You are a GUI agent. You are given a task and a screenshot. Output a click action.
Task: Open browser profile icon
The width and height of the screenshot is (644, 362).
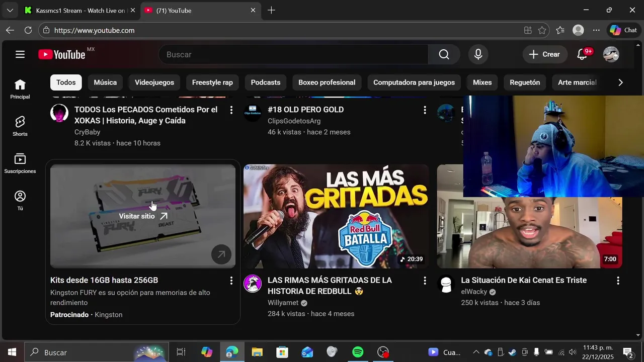(578, 30)
